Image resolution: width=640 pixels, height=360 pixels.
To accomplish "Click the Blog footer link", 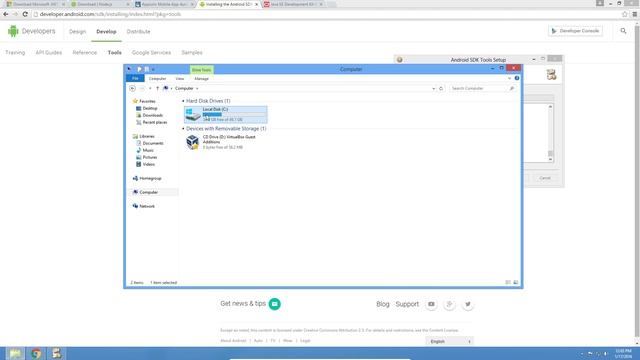I will click(383, 304).
